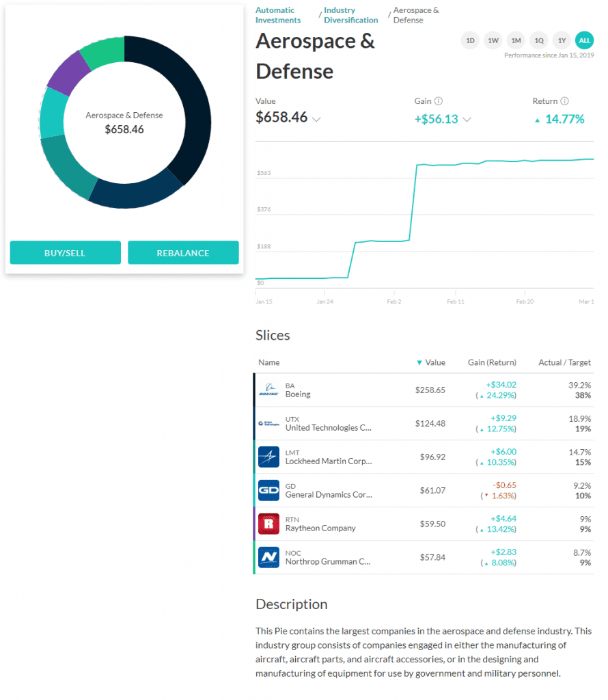Click the 14.77% return figure
608x700 pixels.
565,119
